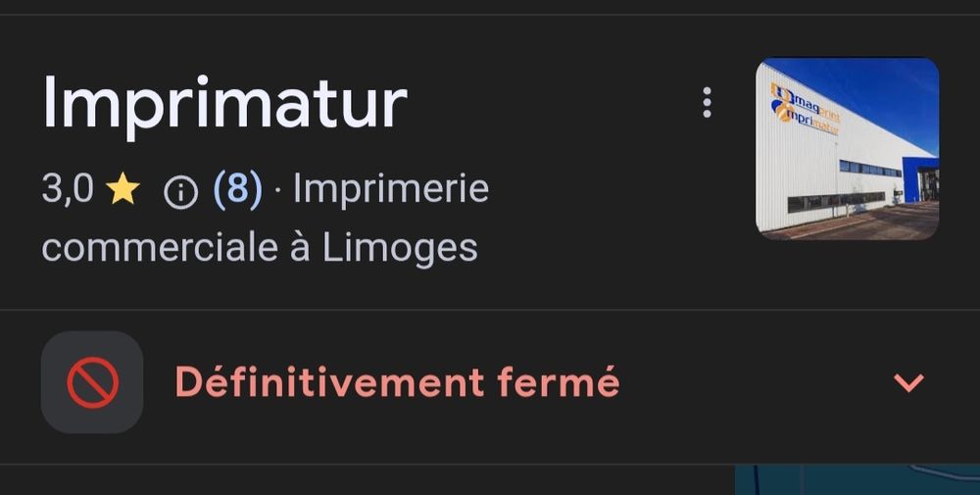980x495 pixels.
Task: Tap the blue entrance in the building photo
Action: pos(920,179)
